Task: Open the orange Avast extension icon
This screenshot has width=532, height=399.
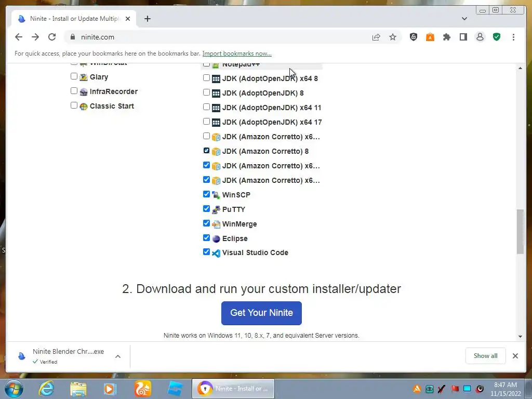Action: click(x=430, y=37)
